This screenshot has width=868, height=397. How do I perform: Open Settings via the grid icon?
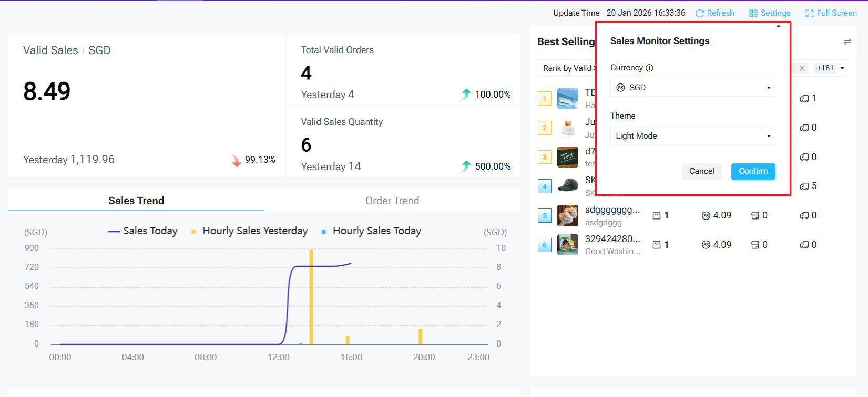pos(753,13)
